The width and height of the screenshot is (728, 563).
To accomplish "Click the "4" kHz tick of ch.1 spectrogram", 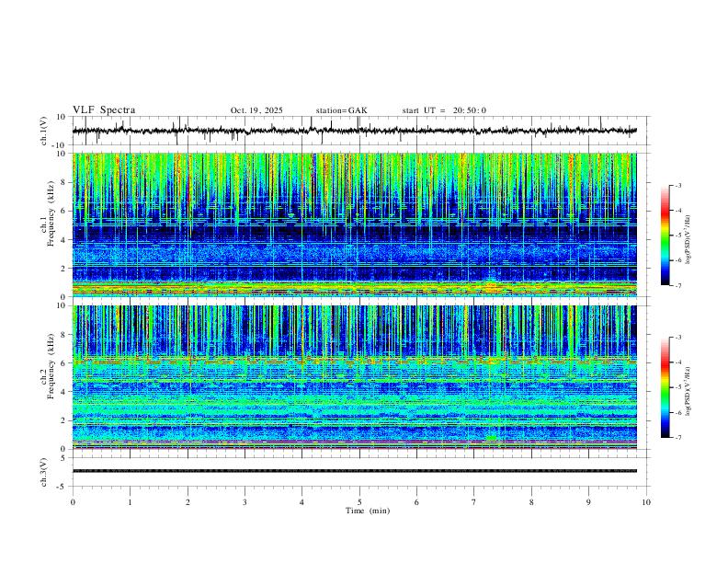I will click(64, 240).
